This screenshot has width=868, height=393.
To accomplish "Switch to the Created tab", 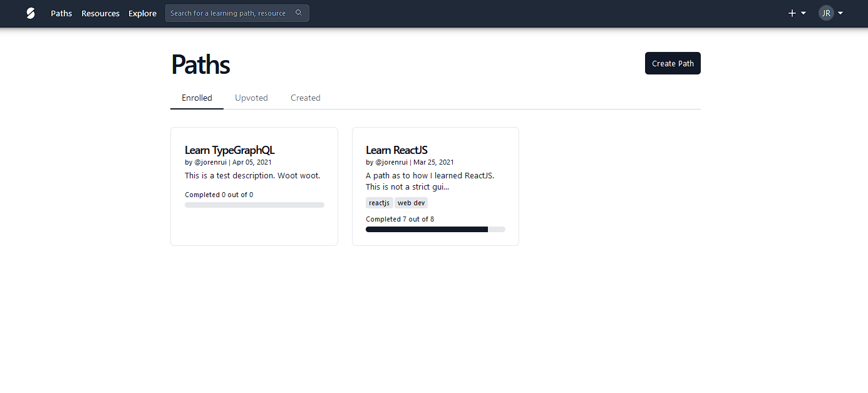I will pos(305,98).
